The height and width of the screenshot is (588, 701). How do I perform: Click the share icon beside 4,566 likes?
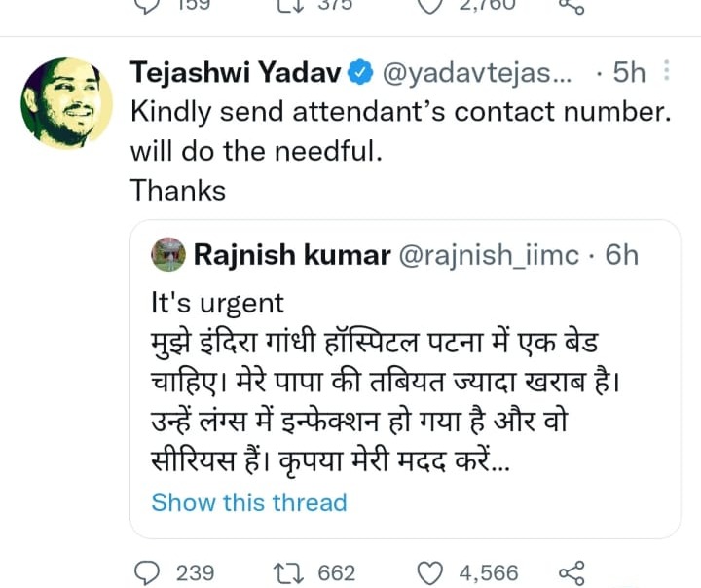[x=572, y=571]
